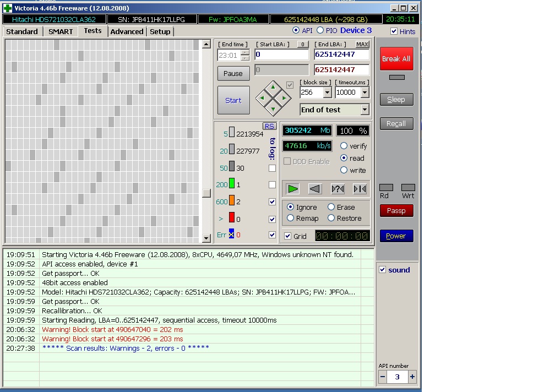Screen dimensions: 555x392
Task: Toggle the Grid checkbox
Action: [288, 236]
